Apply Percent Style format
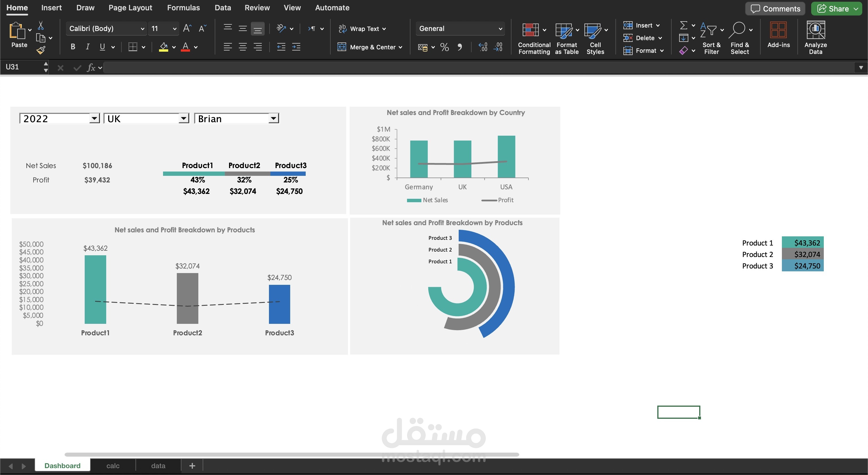Screen dimensions: 868x475 coord(444,47)
